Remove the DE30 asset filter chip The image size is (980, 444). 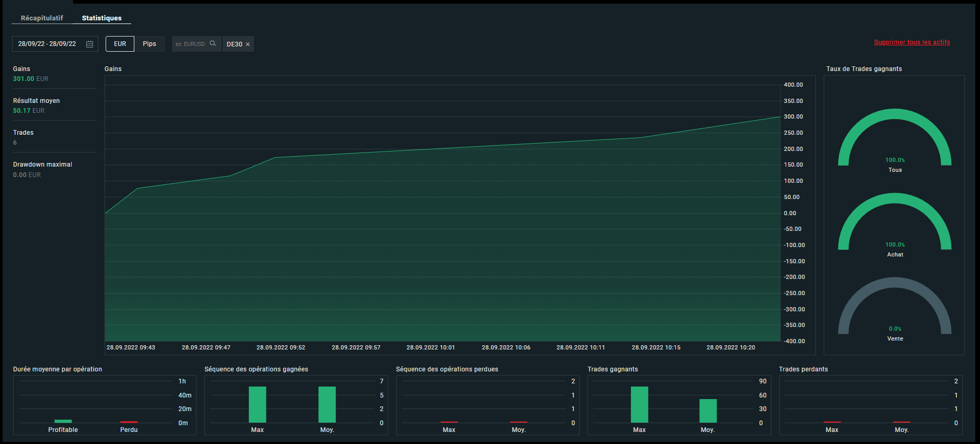tap(248, 44)
